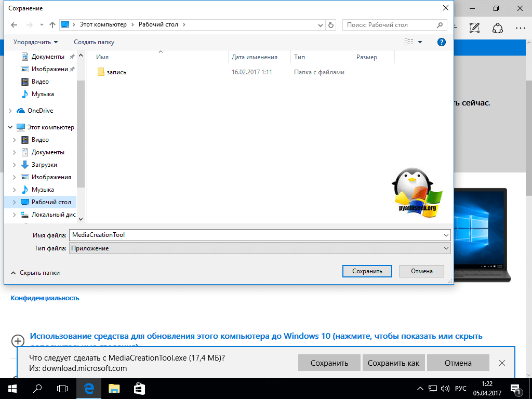Switch input language РУС indicator
This screenshot has width=532, height=399.
pos(460,389)
